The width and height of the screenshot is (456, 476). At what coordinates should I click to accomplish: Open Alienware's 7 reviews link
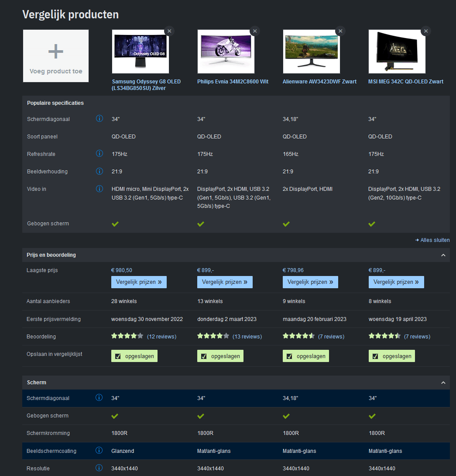[331, 336]
